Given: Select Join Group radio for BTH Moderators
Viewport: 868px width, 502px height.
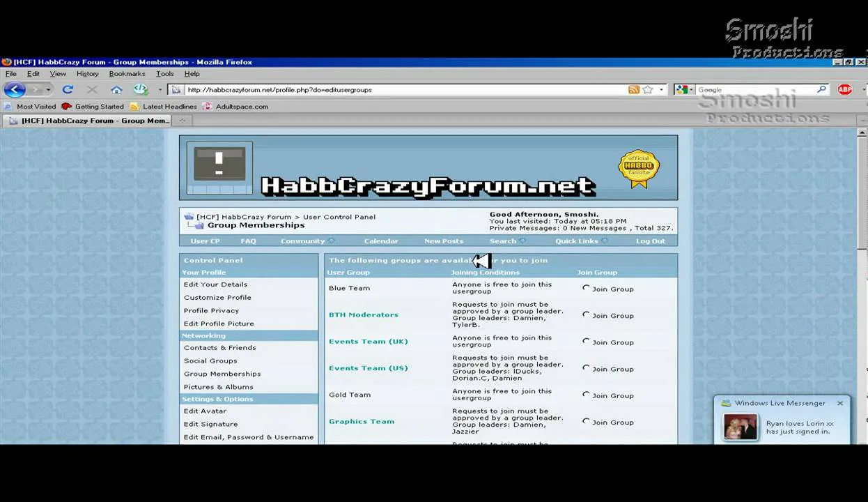Looking at the screenshot, I should [586, 314].
